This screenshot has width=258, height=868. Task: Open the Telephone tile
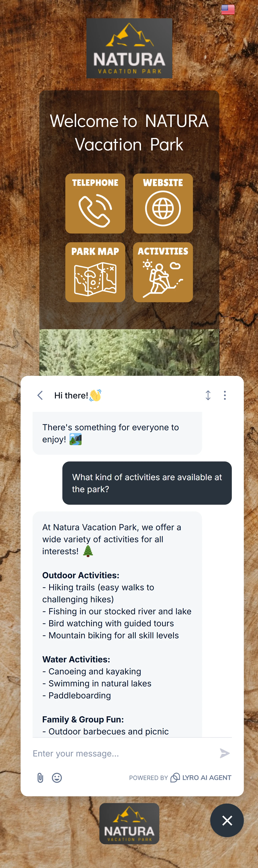pos(95,203)
